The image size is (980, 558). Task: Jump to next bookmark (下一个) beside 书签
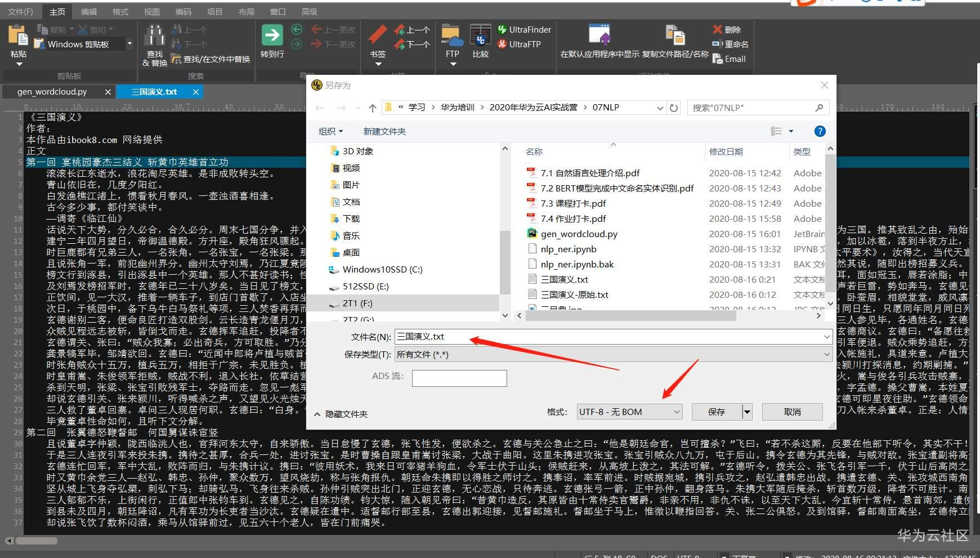click(x=411, y=44)
